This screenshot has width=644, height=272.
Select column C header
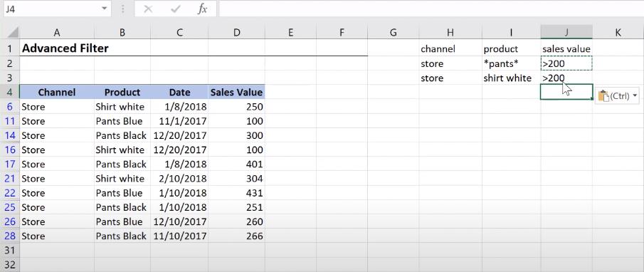coord(179,33)
